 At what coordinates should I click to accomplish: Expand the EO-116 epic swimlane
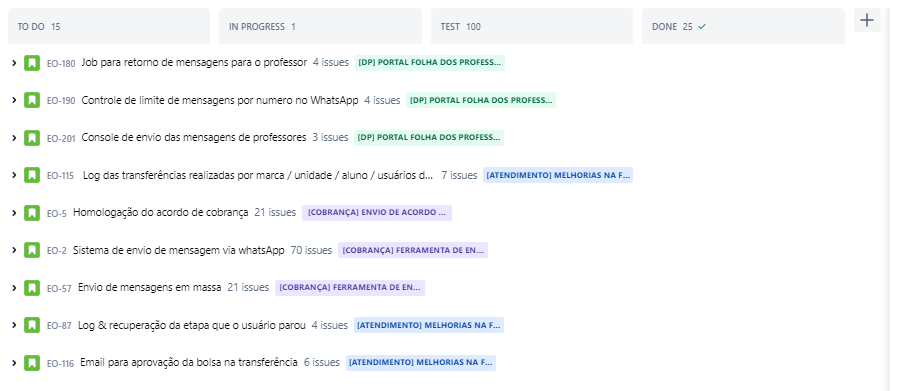(14, 363)
